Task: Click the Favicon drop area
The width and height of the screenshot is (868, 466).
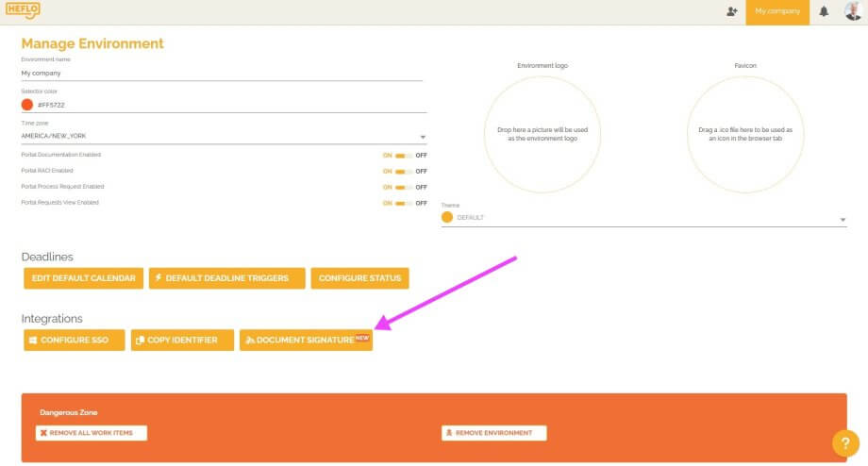Action: (745, 135)
